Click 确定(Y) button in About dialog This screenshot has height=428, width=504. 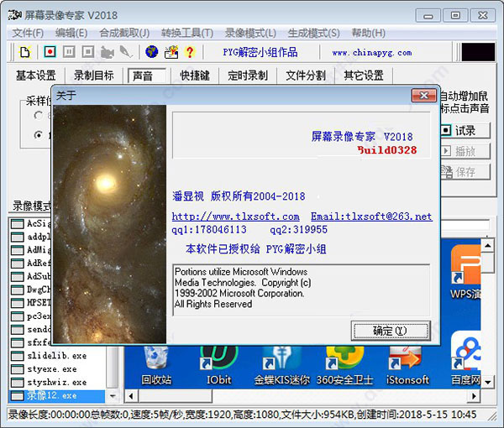[389, 330]
